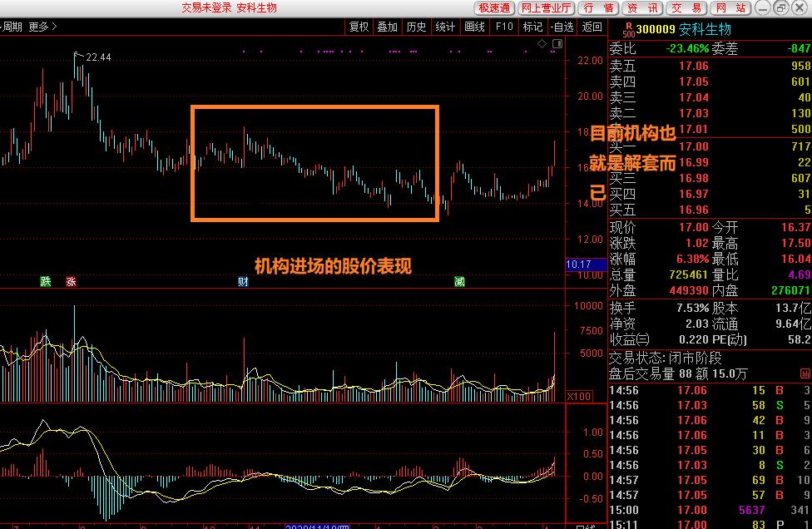Click the R 500 badge beside stock code
This screenshot has width=812, height=529.
[629, 29]
